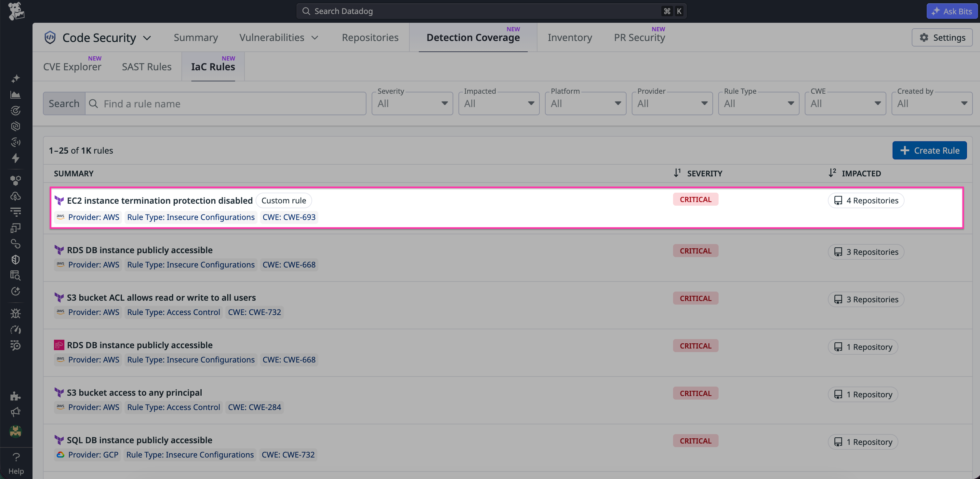Open S3 bucket access to any principal rule
The width and height of the screenshot is (980, 479).
tap(134, 392)
